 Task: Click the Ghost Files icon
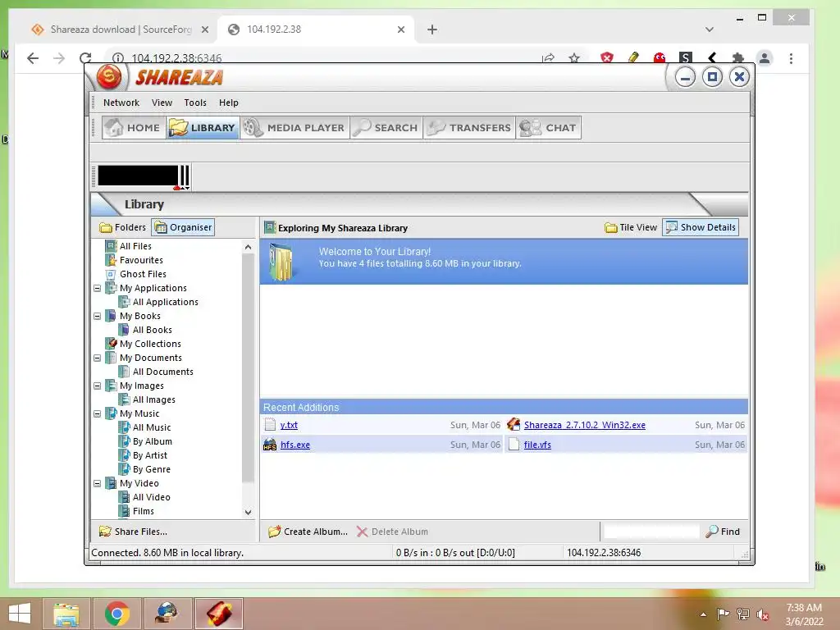111,274
